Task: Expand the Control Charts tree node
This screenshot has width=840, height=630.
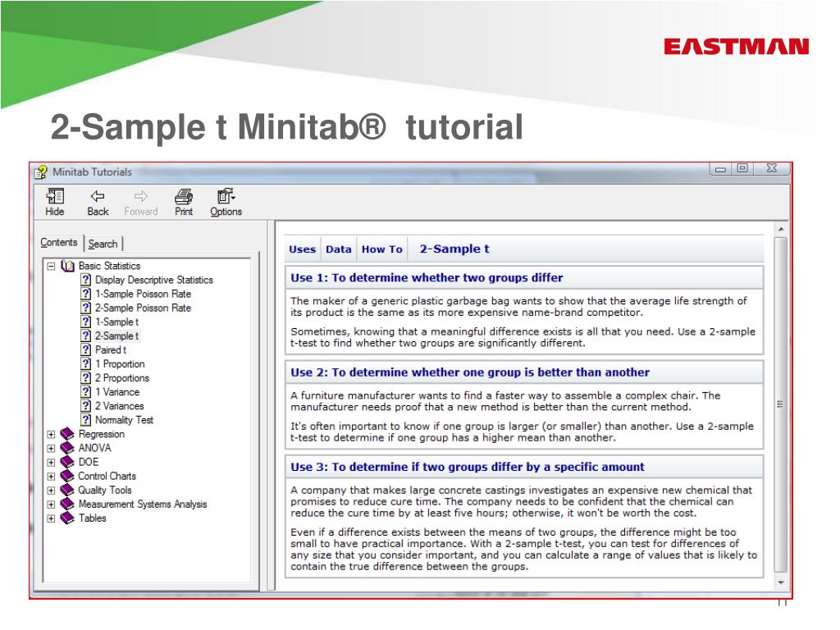Action: tap(51, 477)
